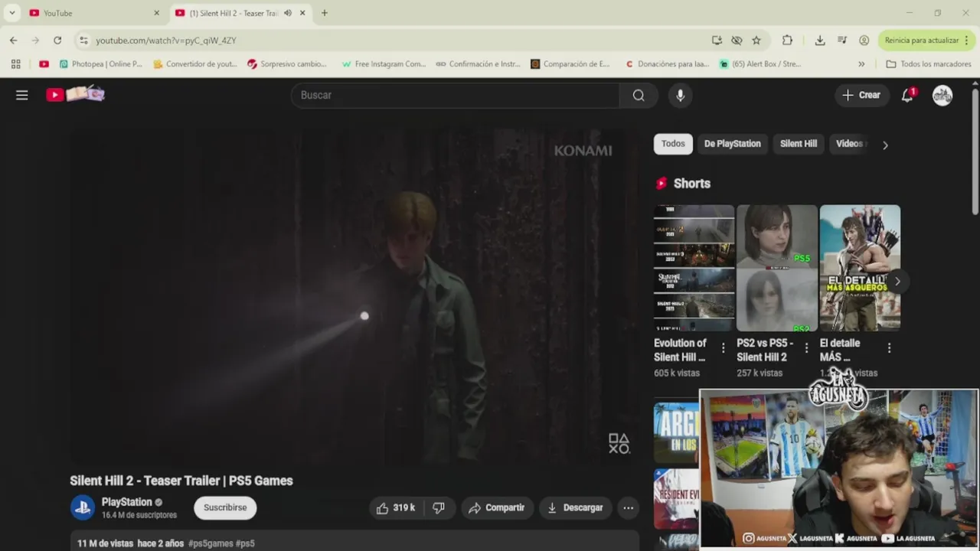Dislike the video with thumbs down
This screenshot has height=551, width=980.
point(439,507)
